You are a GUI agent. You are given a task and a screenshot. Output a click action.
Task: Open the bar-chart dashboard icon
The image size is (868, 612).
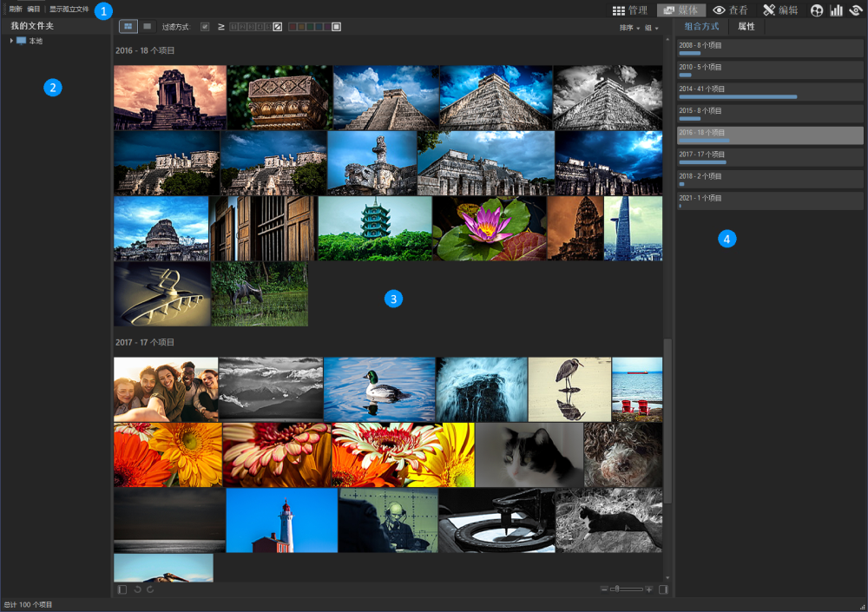click(x=836, y=10)
